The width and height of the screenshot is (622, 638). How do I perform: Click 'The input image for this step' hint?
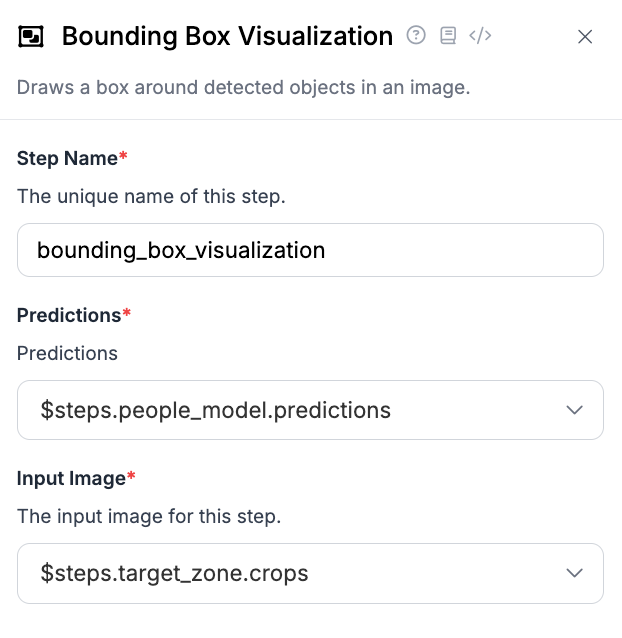click(x=149, y=517)
